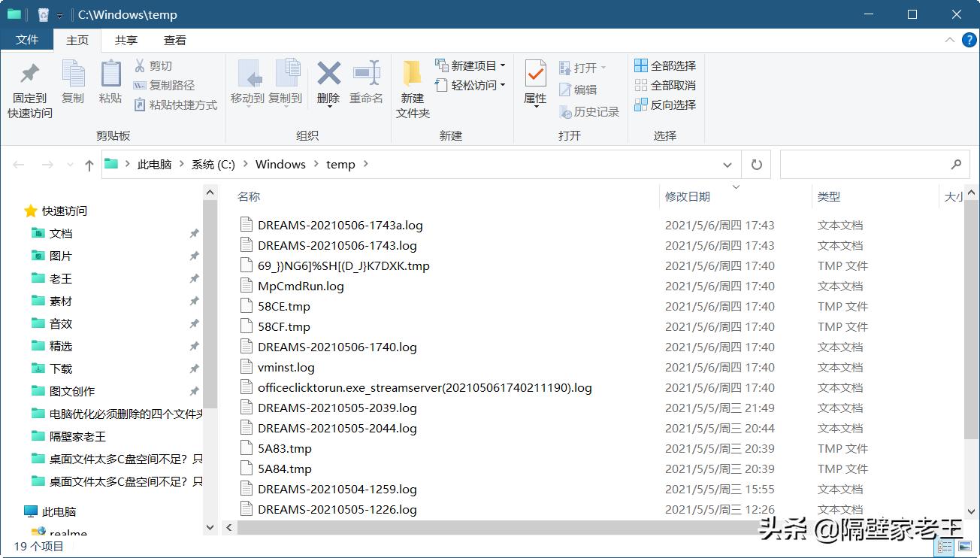Viewport: 980px width, 558px height.
Task: Select all items with 全部选择
Action: 664,65
